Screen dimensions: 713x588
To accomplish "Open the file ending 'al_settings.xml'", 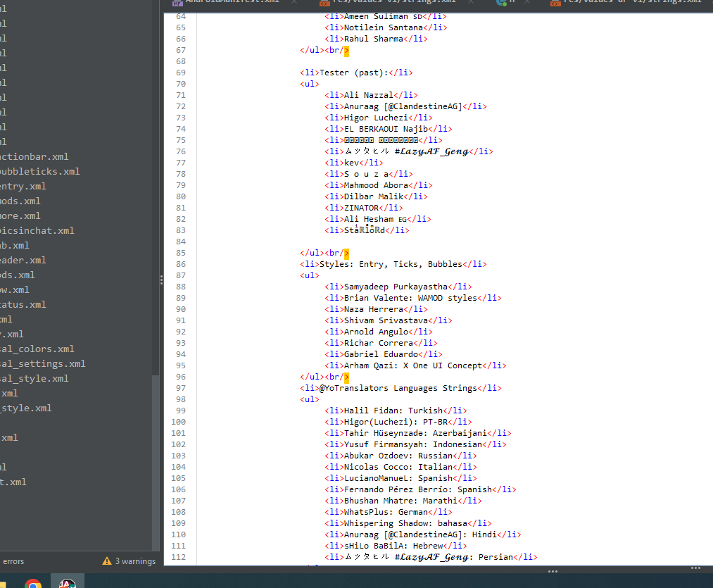I will click(42, 363).
